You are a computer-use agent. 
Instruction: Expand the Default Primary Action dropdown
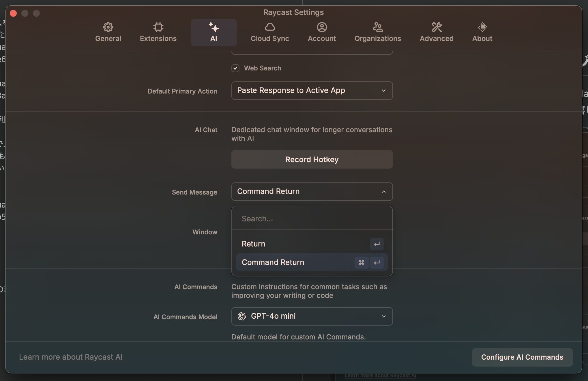pyautogui.click(x=312, y=91)
